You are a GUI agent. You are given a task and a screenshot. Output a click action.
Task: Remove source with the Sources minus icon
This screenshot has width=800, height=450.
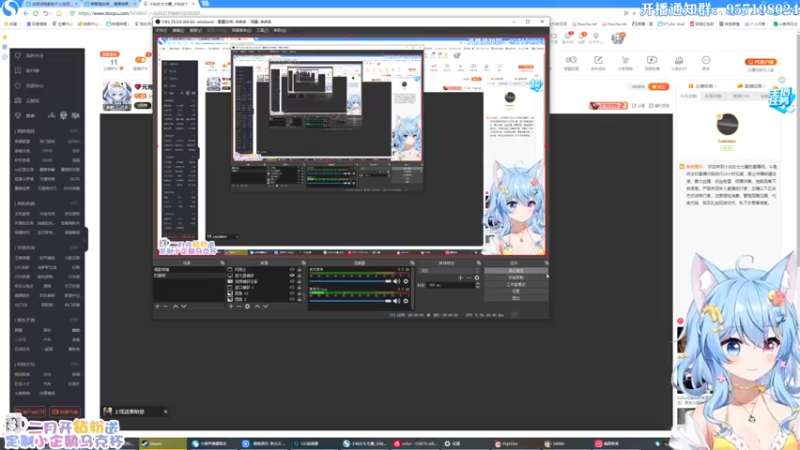[x=239, y=306]
